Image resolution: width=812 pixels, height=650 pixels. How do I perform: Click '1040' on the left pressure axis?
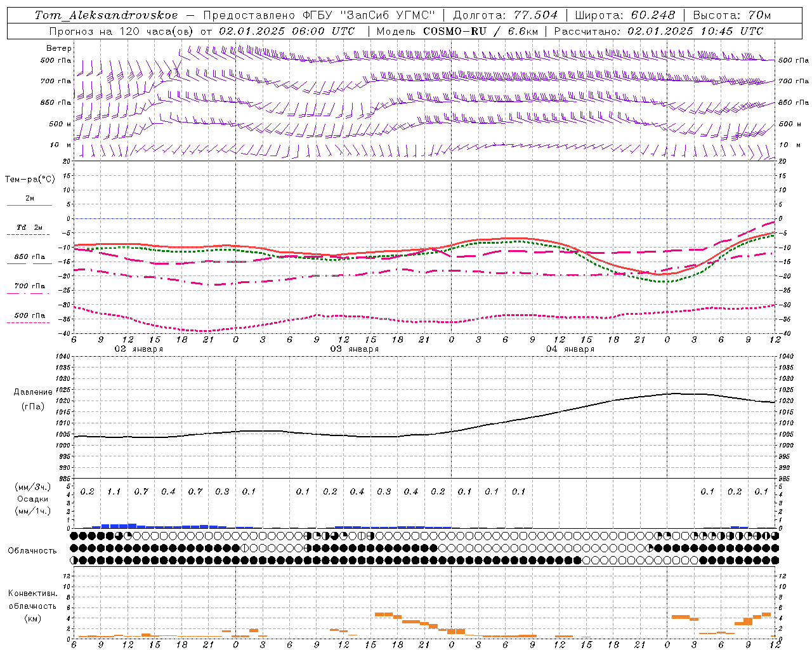pos(63,356)
